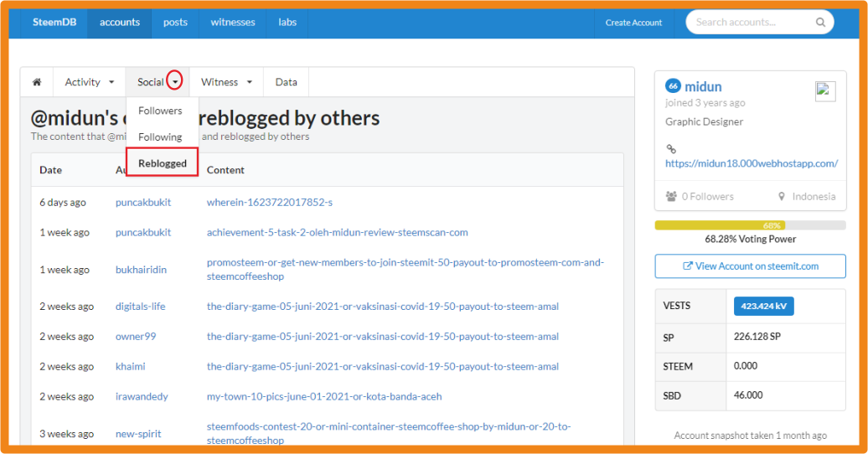Open the Data tab

click(x=287, y=82)
